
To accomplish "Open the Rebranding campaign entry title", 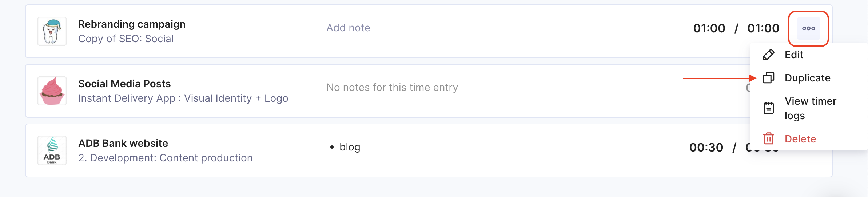I will [132, 24].
